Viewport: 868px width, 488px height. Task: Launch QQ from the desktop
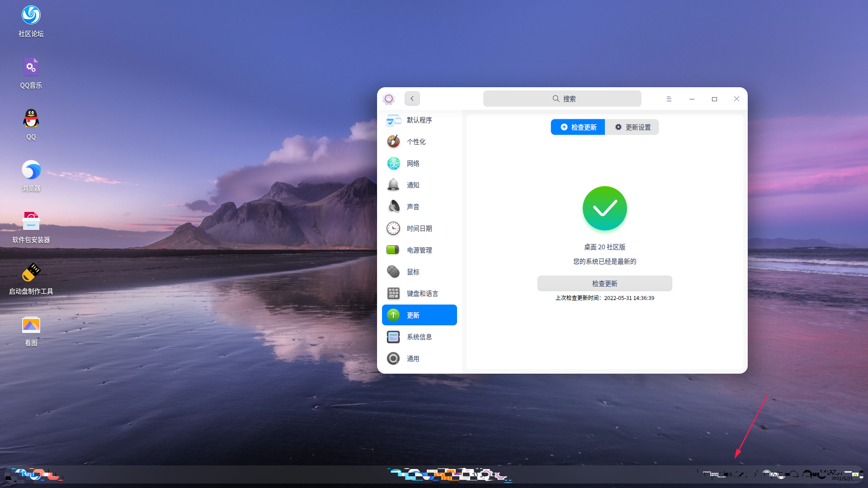tap(31, 118)
